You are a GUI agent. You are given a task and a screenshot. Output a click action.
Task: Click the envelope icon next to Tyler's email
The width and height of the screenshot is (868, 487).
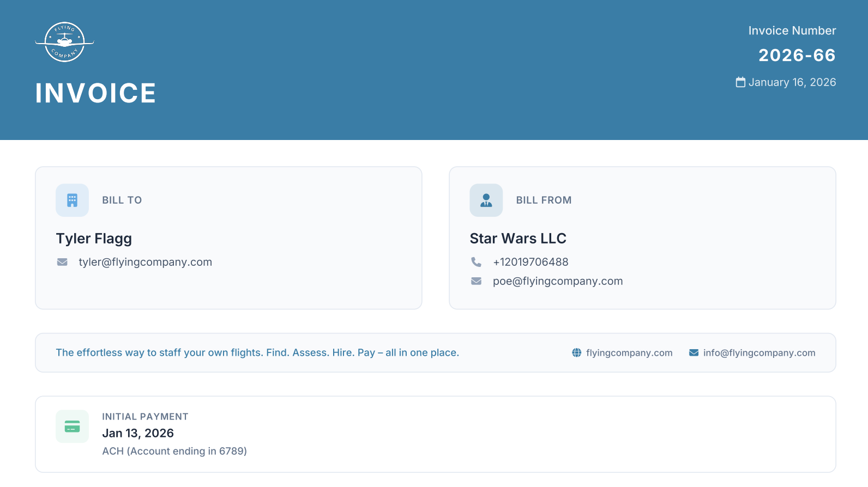pos(63,262)
